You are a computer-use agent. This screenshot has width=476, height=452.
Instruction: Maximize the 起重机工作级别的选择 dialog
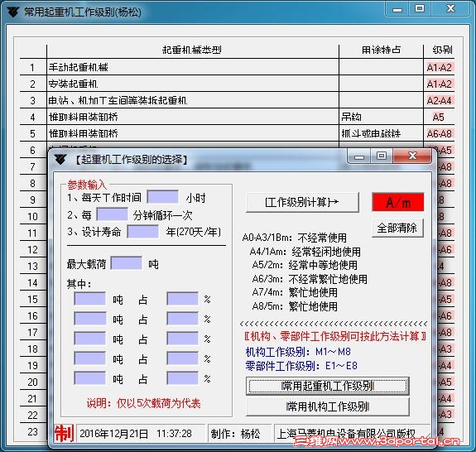click(x=382, y=156)
